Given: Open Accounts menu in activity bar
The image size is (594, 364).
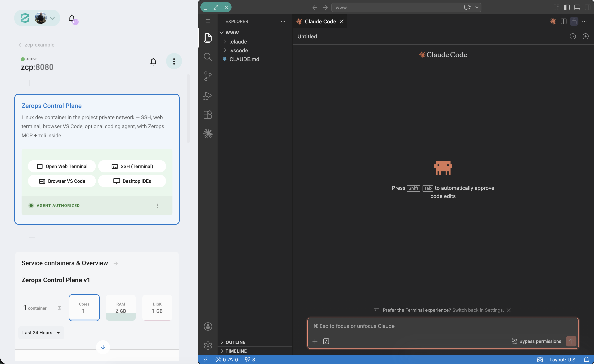Looking at the screenshot, I should coord(208,326).
